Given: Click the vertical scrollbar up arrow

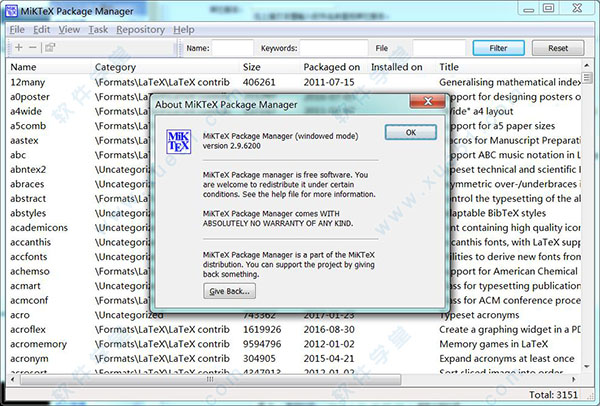Looking at the screenshot, I should click(587, 64).
